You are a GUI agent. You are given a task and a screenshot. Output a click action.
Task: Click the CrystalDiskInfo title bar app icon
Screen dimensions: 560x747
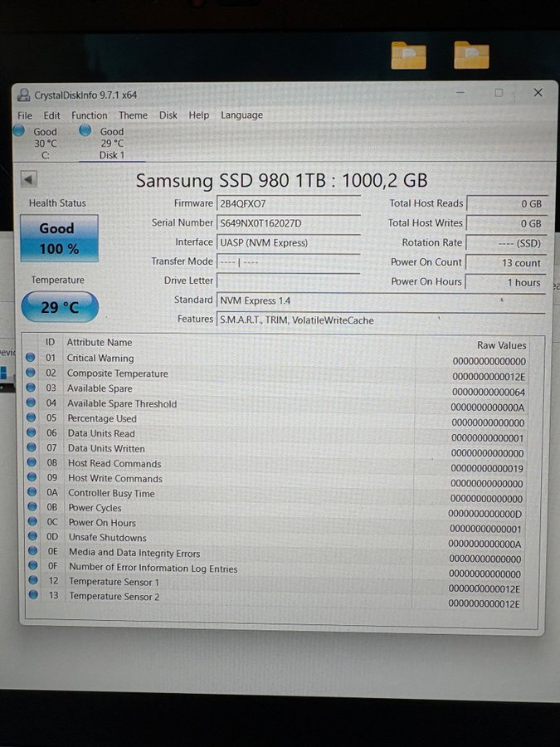(x=23, y=95)
